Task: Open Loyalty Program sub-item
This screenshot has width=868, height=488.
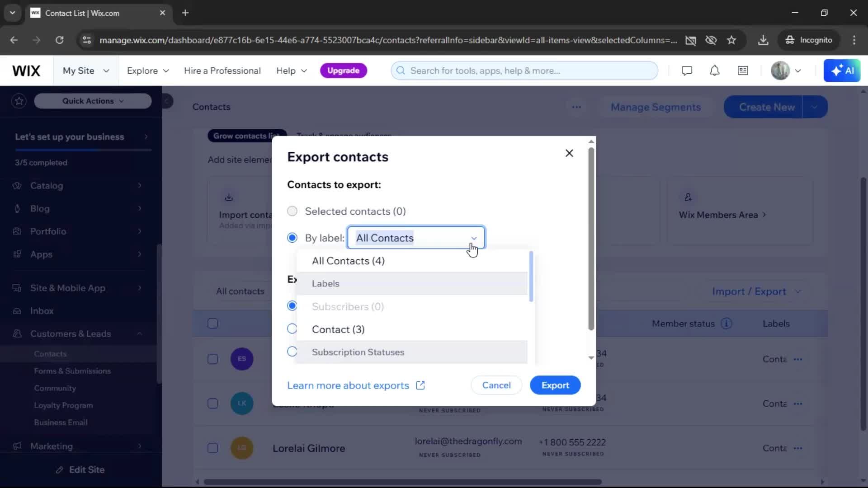Action: (x=63, y=405)
